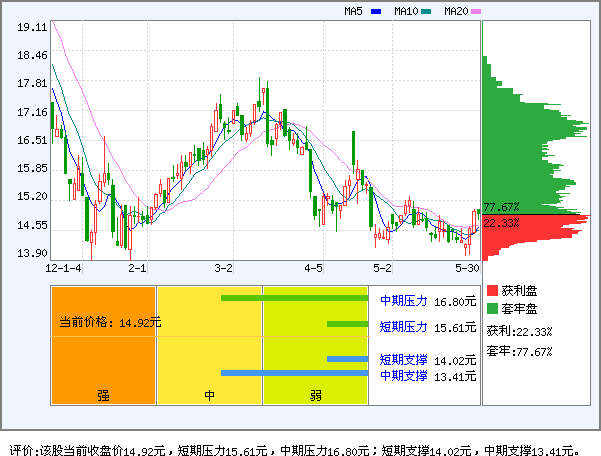Screen dimensions: 601x456
Task: Click the blue MA5 legend swatch
Action: pyautogui.click(x=376, y=12)
